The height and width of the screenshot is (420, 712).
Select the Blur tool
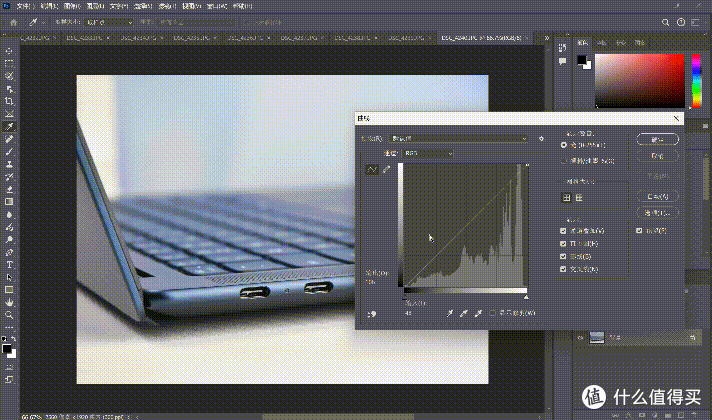(9, 214)
